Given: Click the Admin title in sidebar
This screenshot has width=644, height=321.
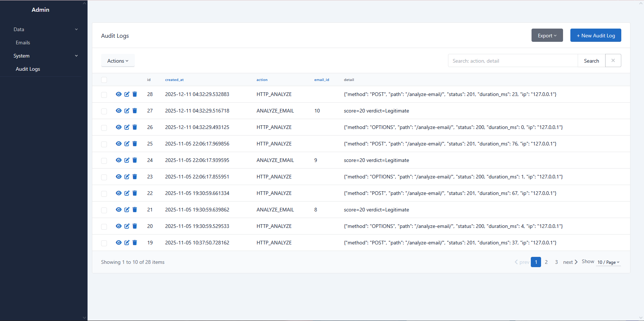Looking at the screenshot, I should [40, 10].
